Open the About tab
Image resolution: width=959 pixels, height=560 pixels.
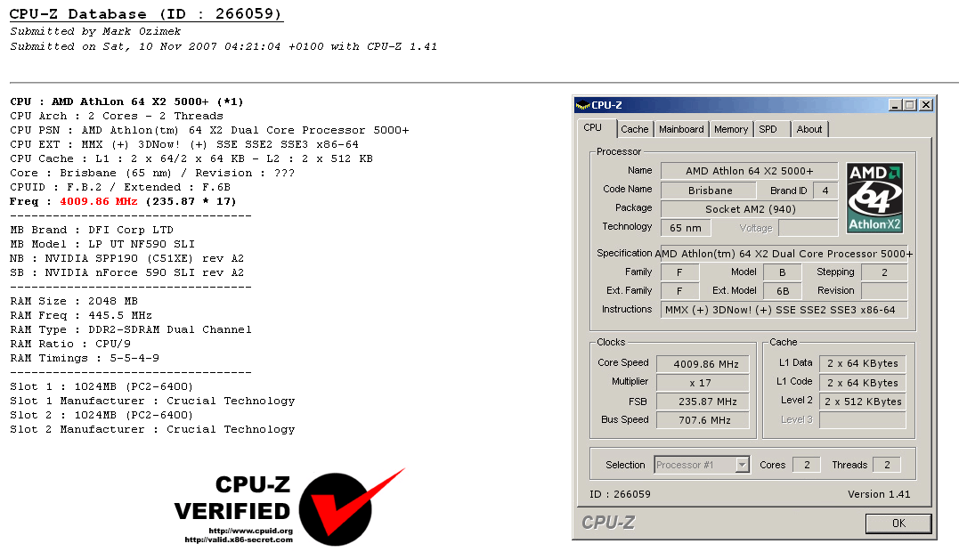(809, 129)
